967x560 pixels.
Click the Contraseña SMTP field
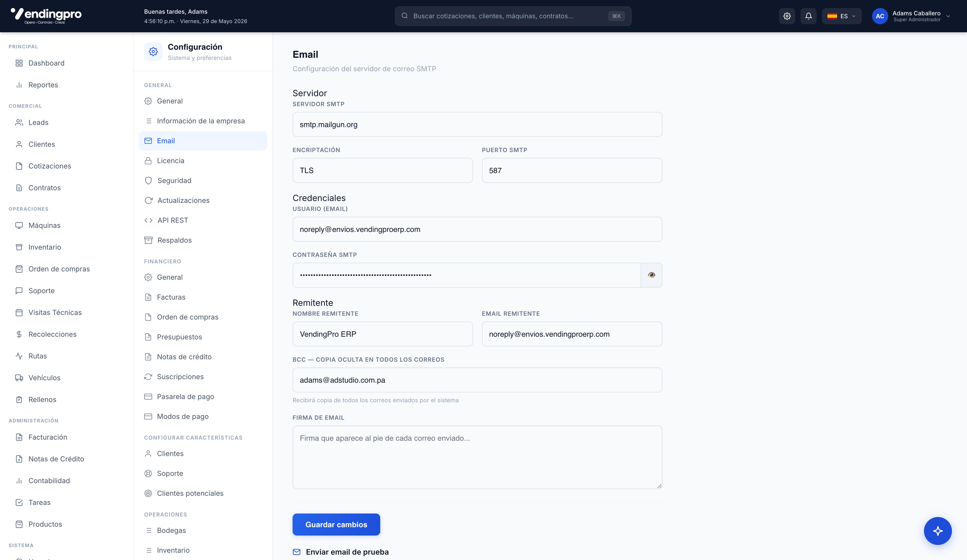point(467,275)
